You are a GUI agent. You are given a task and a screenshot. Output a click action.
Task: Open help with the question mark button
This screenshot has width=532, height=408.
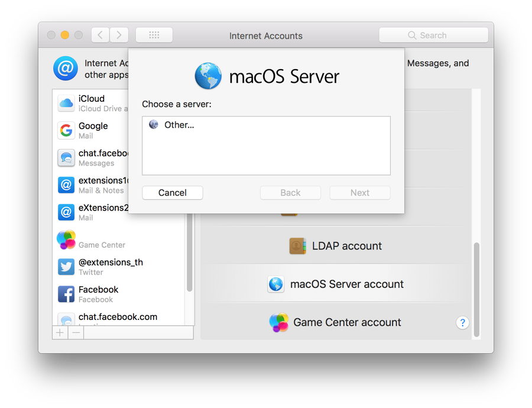tap(462, 322)
